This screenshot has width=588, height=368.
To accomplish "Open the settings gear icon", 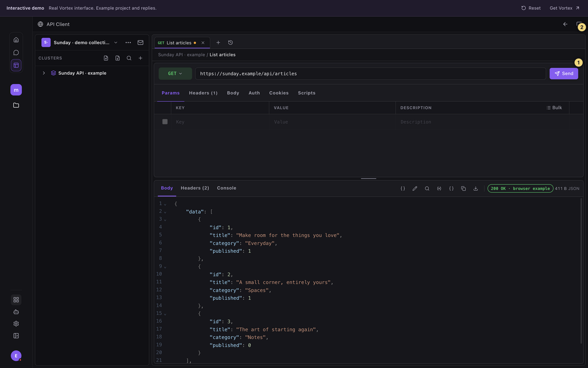I will (16, 323).
